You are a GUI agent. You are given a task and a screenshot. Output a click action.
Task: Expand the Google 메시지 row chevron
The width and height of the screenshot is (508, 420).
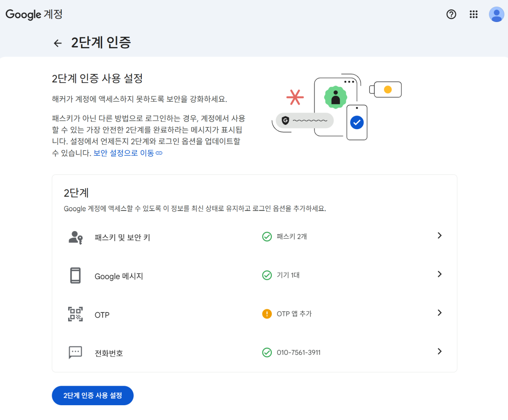439,274
